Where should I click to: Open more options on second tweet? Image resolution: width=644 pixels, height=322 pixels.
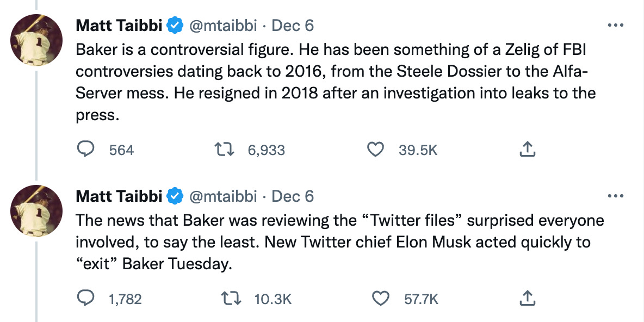coord(615,196)
